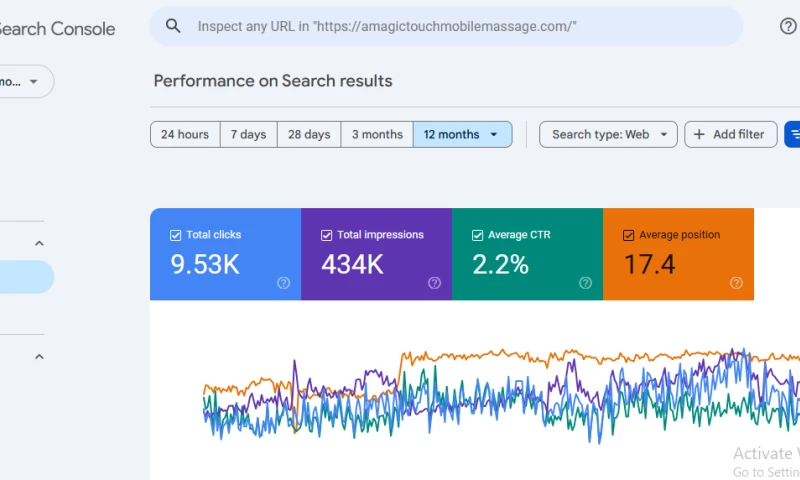Click the search magnifier icon in URL bar
This screenshot has height=480, width=800.
[173, 26]
